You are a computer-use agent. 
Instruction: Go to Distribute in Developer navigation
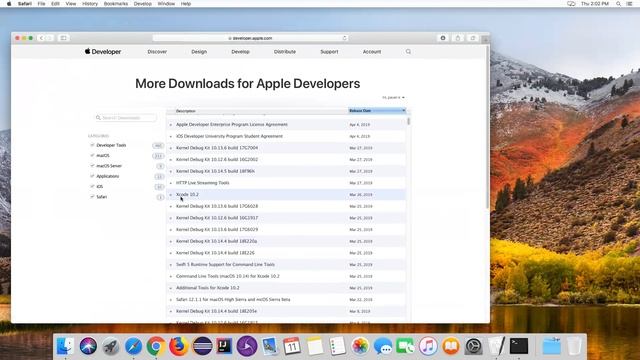point(285,52)
